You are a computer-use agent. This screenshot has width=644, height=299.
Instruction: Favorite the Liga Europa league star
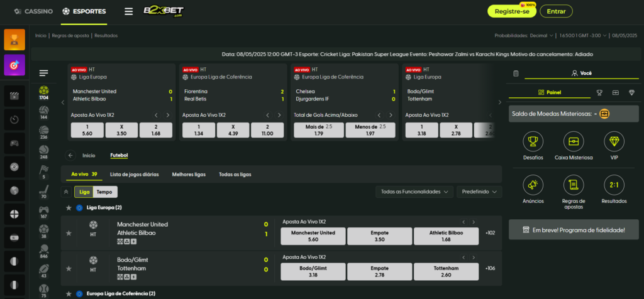[x=69, y=207]
